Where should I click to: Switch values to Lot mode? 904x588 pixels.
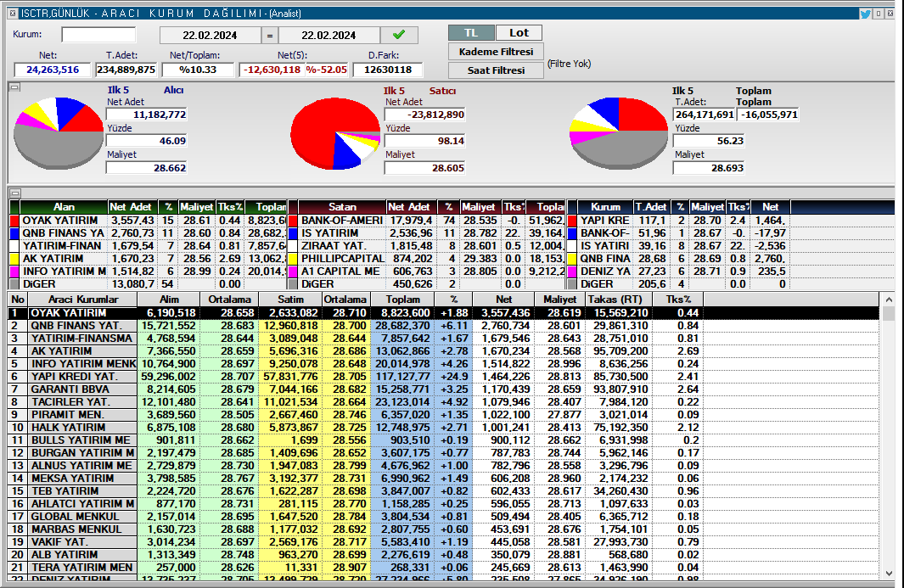(x=519, y=33)
